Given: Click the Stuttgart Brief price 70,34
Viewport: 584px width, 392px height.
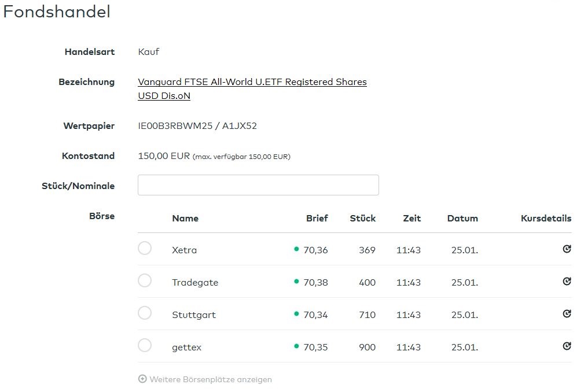Looking at the screenshot, I should coord(315,315).
